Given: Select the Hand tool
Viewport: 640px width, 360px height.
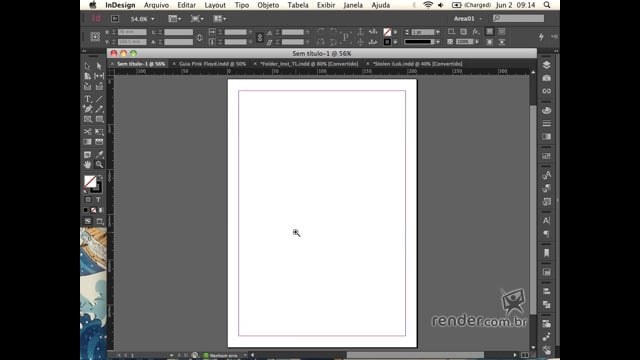Looking at the screenshot, I should [87, 164].
